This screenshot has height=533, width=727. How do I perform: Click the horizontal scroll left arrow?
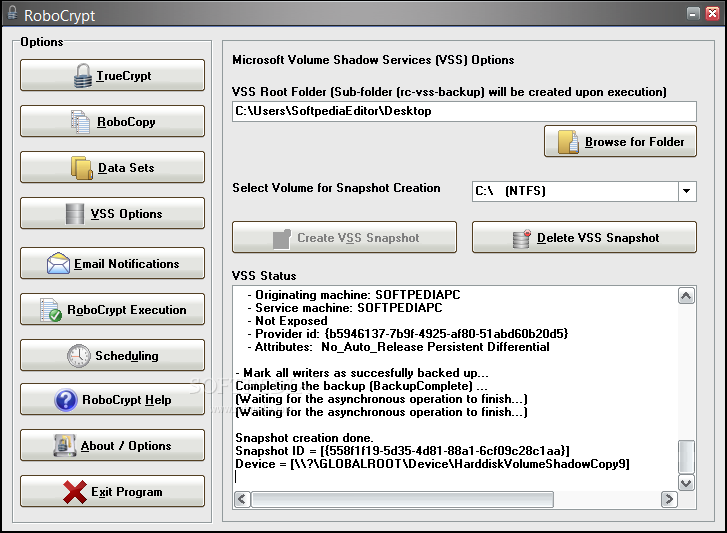pos(242,499)
